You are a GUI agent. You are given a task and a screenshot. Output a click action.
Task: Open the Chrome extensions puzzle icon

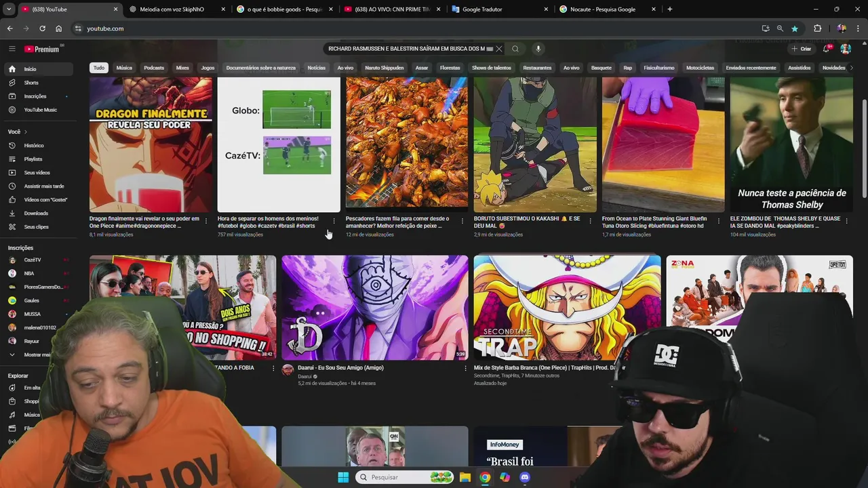(x=817, y=28)
